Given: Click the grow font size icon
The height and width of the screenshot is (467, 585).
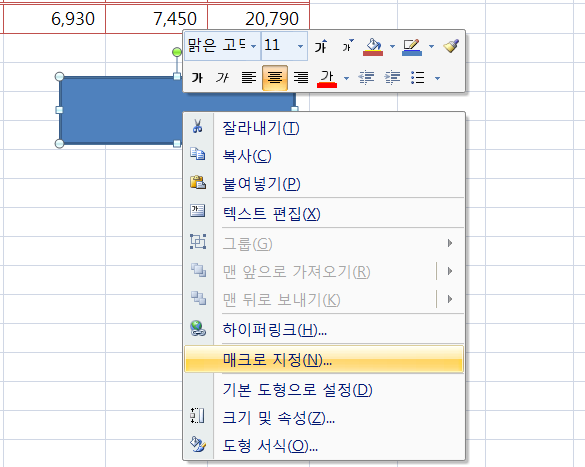Looking at the screenshot, I should coord(321,46).
